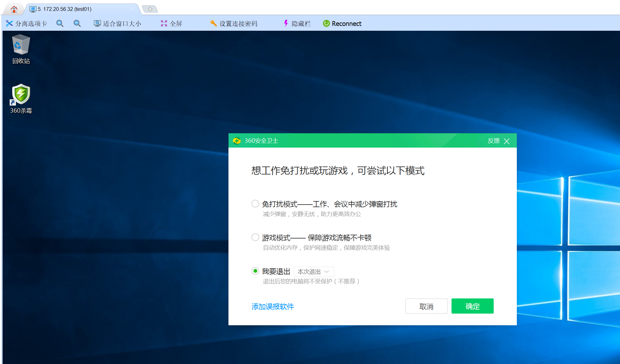Image resolution: width=620 pixels, height=364 pixels.
Task: Select the 我要退出 radio button
Action: 255,271
